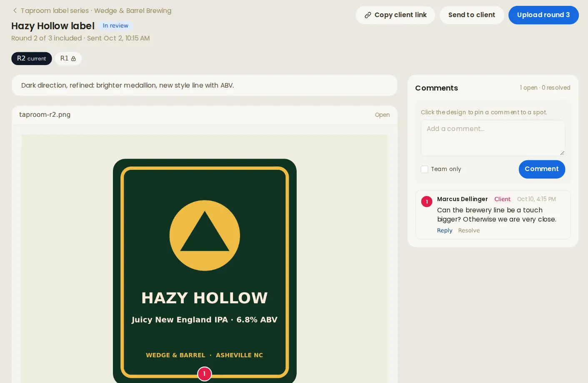Resolve Marcus Dellinger's comment
Viewport: 588px width, 383px height.
[x=469, y=230]
